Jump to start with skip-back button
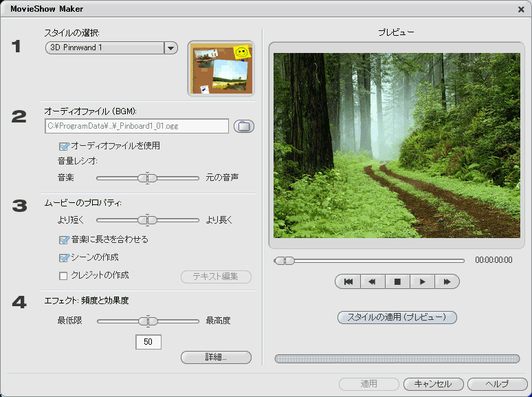This screenshot has height=397, width=532. 348,281
